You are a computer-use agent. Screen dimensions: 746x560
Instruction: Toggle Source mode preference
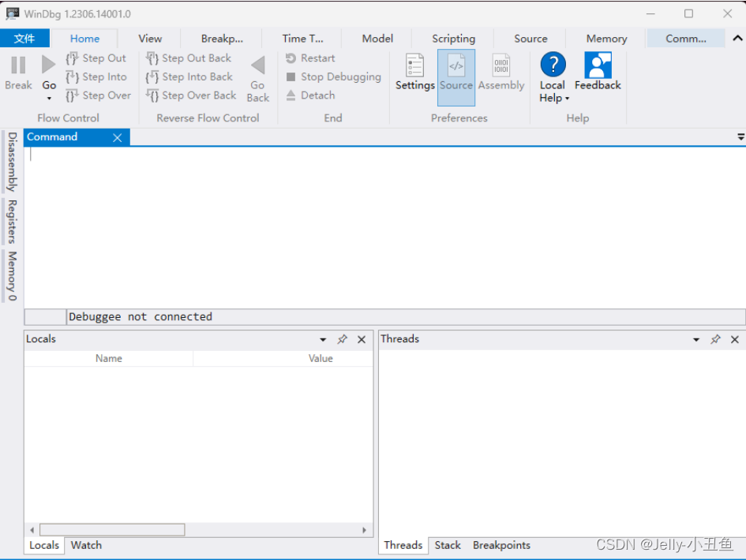pos(456,77)
